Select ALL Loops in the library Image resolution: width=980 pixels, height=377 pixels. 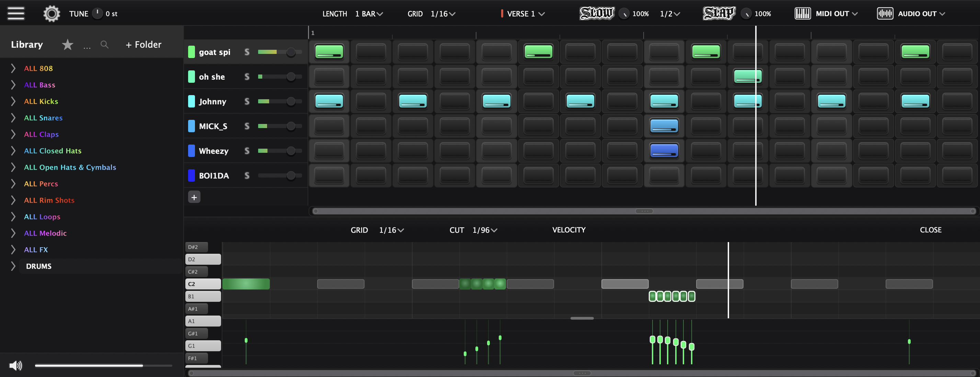[42, 216]
